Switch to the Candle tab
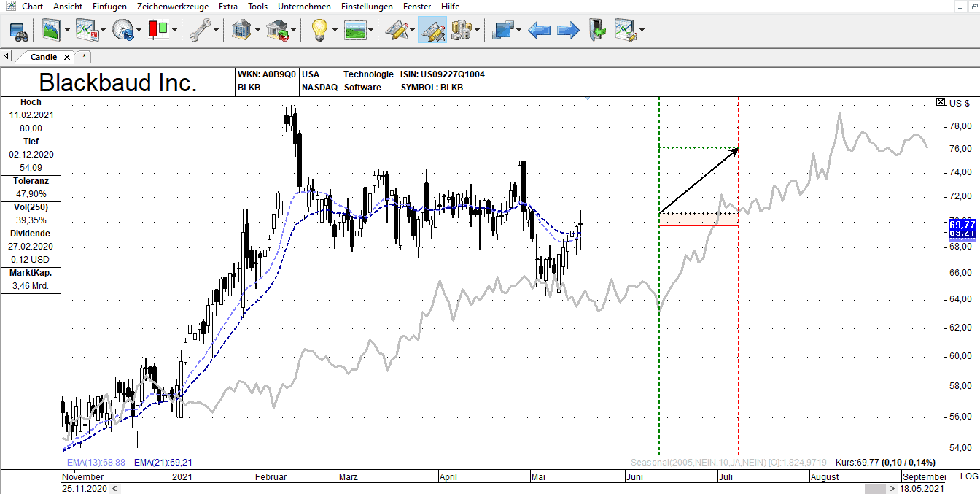This screenshot has height=494, width=980. (x=44, y=57)
